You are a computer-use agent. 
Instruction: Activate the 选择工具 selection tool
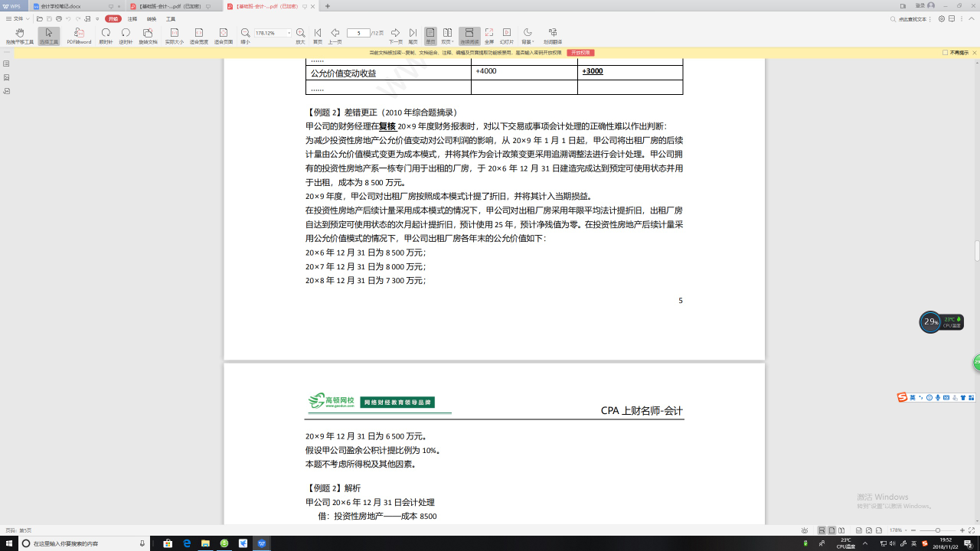(47, 34)
